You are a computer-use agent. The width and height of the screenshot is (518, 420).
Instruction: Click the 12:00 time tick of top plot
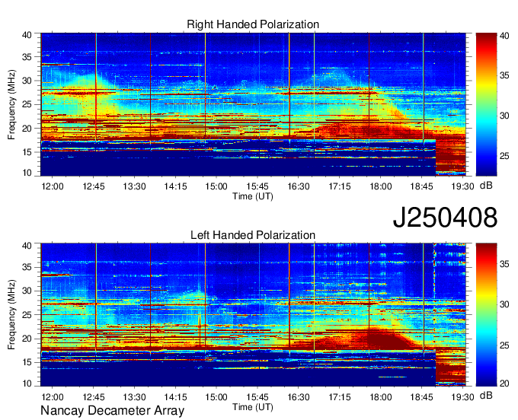pos(53,186)
